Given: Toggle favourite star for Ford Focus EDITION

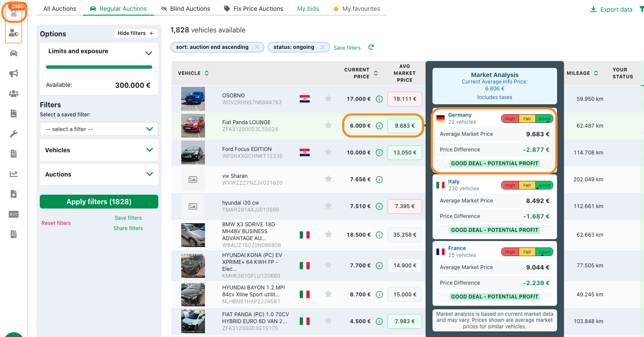Looking at the screenshot, I should pos(328,152).
